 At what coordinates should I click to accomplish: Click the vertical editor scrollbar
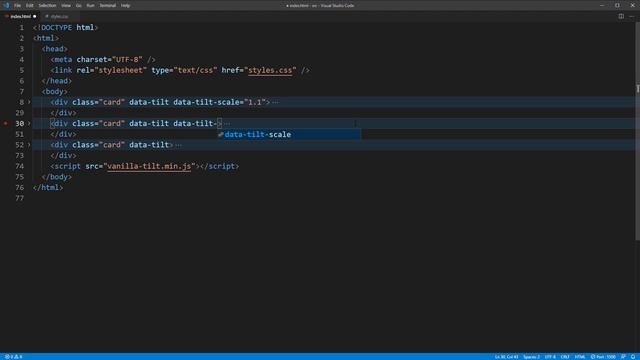(x=638, y=131)
